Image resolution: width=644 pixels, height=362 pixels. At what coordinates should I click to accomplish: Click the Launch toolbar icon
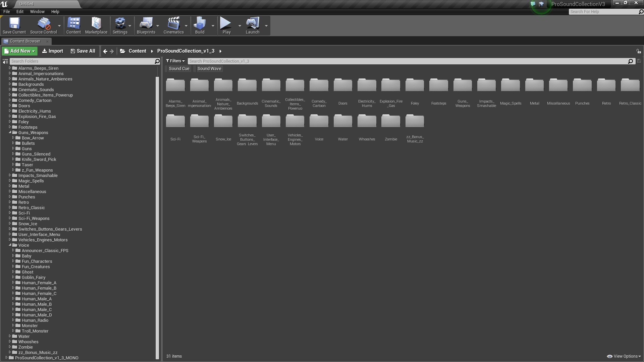point(253,25)
